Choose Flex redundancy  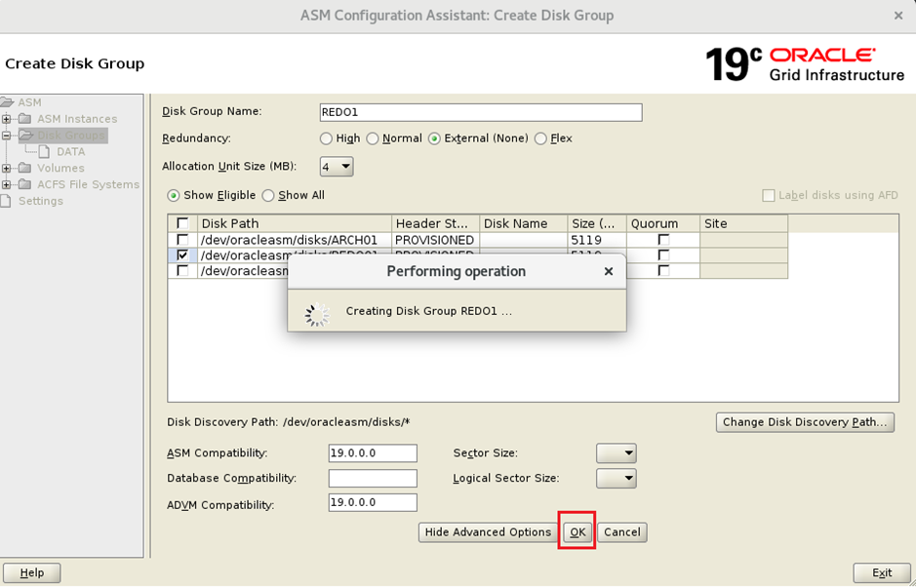[540, 139]
